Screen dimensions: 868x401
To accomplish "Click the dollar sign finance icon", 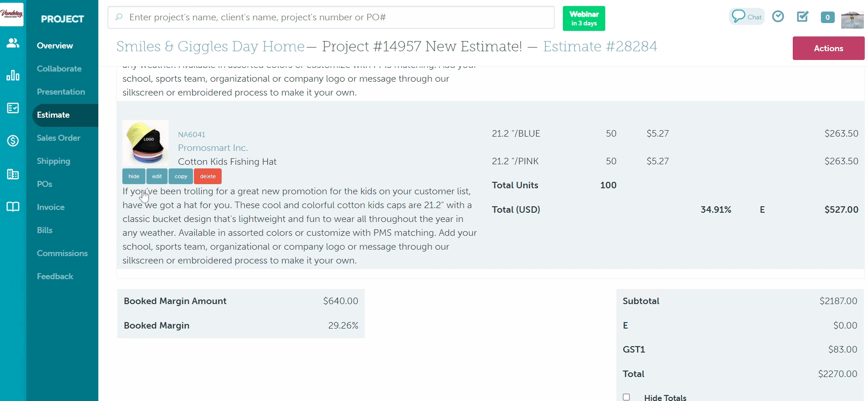I will [13, 141].
